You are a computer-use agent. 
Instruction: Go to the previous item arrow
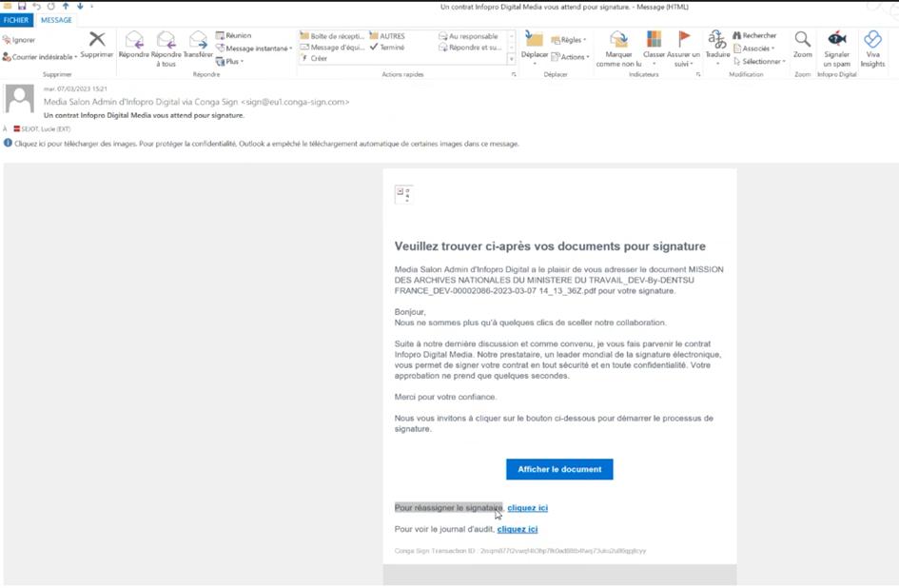(x=66, y=6)
